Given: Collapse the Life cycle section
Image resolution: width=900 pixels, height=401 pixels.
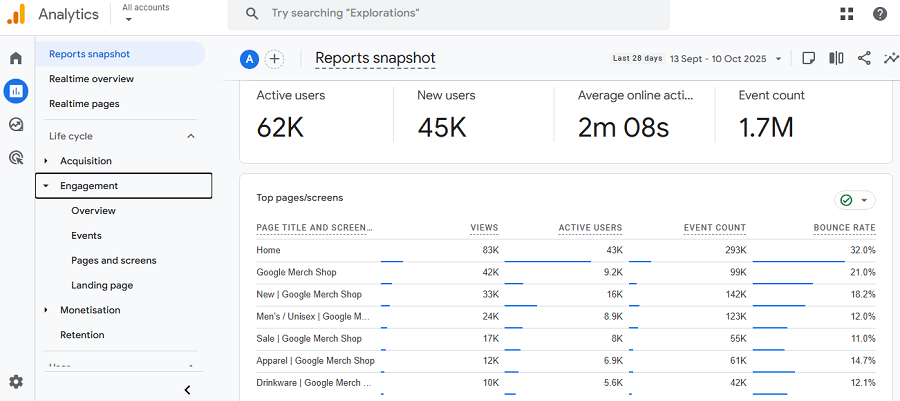Looking at the screenshot, I should [x=191, y=136].
